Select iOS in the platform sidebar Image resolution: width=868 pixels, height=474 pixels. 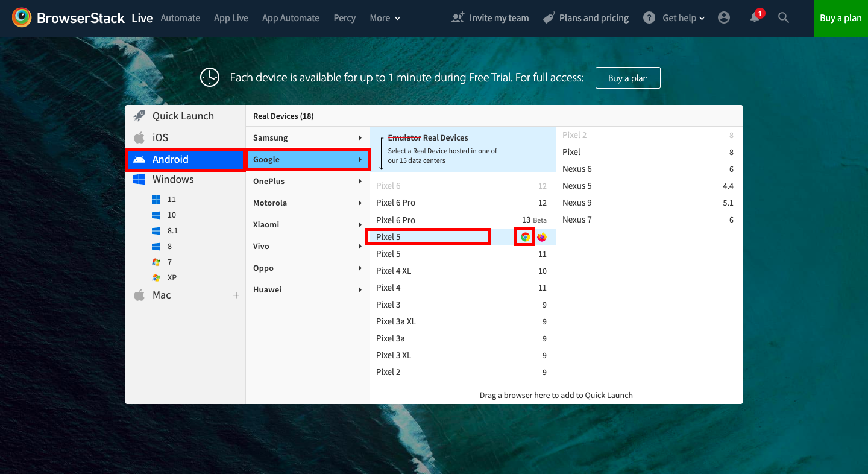160,137
